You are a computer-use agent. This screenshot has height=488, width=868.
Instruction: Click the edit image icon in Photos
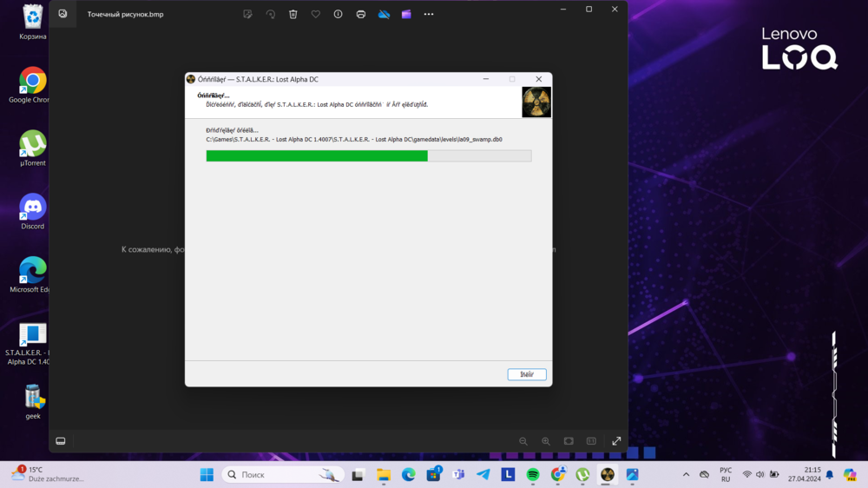point(248,14)
